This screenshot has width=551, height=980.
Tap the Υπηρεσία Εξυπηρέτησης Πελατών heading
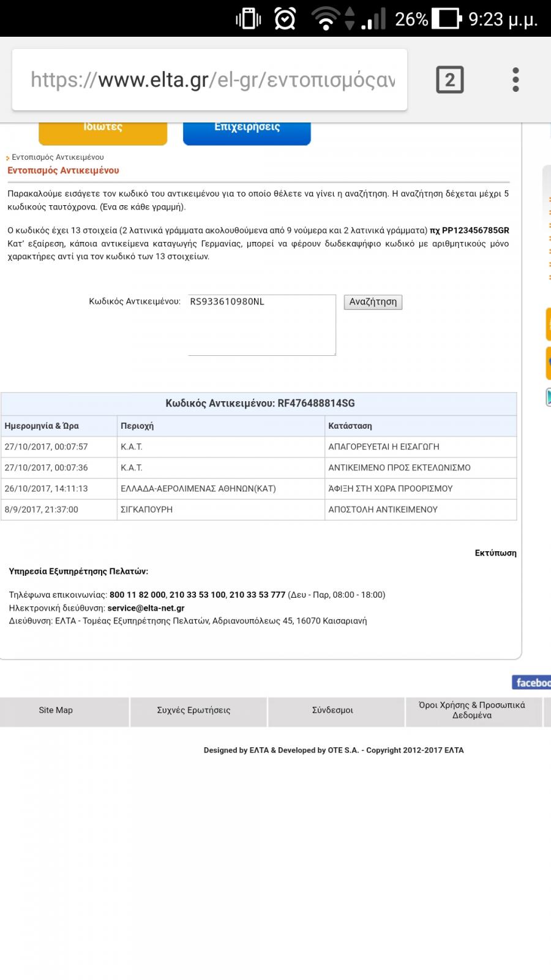click(x=78, y=571)
